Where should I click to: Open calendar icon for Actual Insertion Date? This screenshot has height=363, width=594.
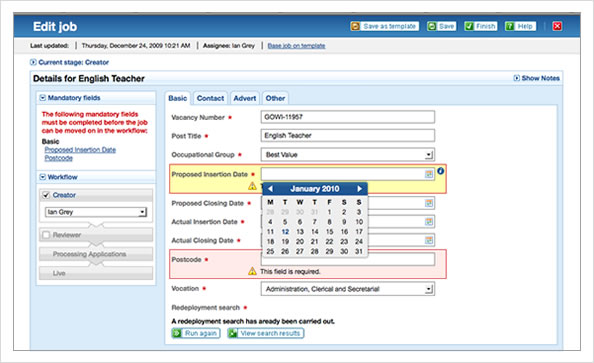click(429, 221)
